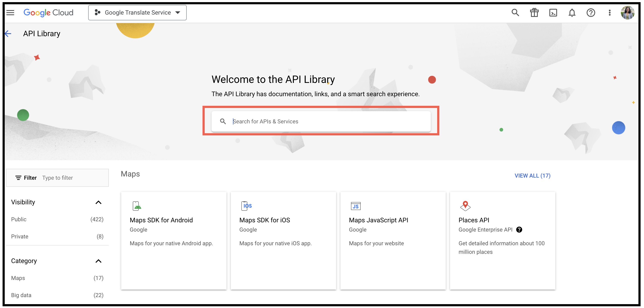Screen dimensions: 644x308
Task: Click the Google Cloud logo
Action: [48, 12]
